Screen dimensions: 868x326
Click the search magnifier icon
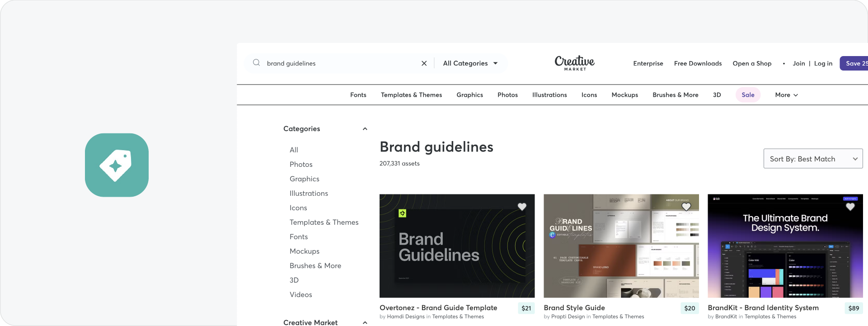click(x=256, y=63)
